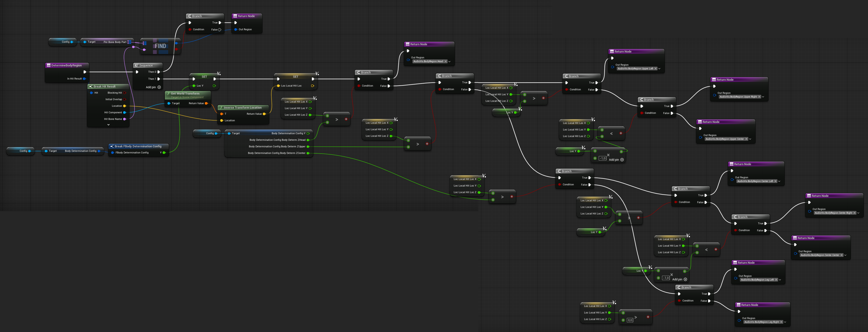
Task: Click the 0,0 value field on greater-than node
Action: coord(630,320)
